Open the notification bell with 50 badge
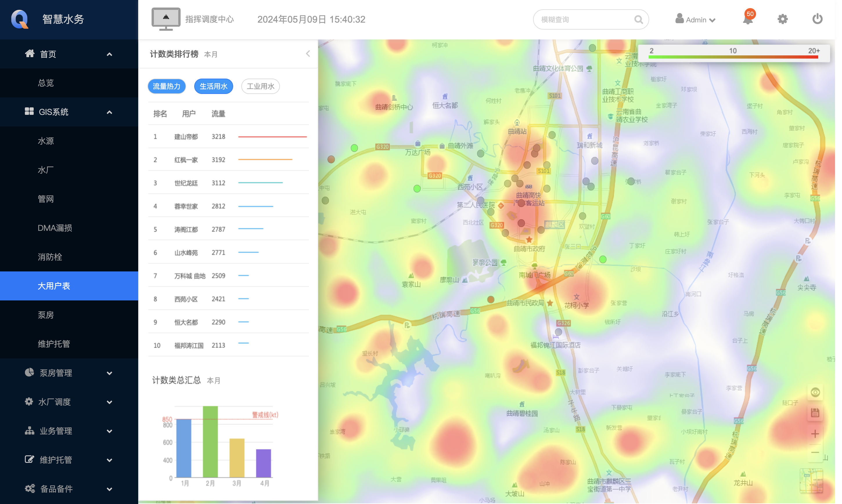The height and width of the screenshot is (504, 842). point(748,19)
